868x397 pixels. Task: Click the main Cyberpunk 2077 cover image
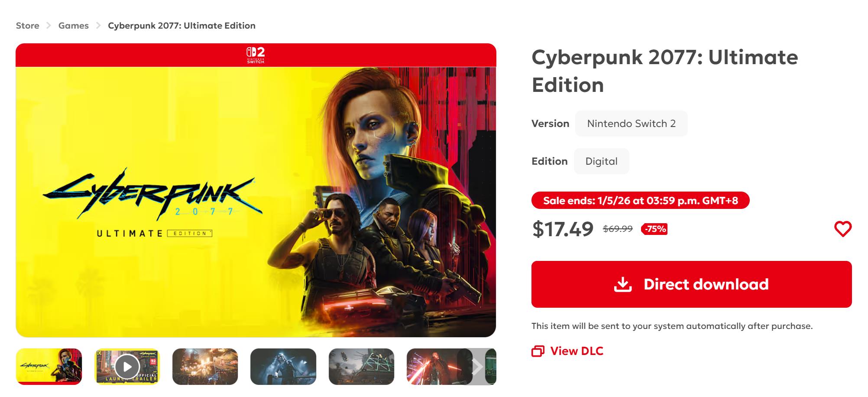256,202
